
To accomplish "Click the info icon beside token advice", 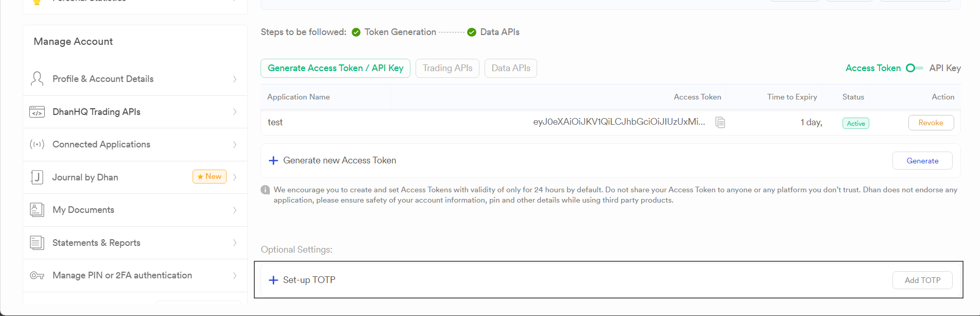I will pyautogui.click(x=265, y=190).
